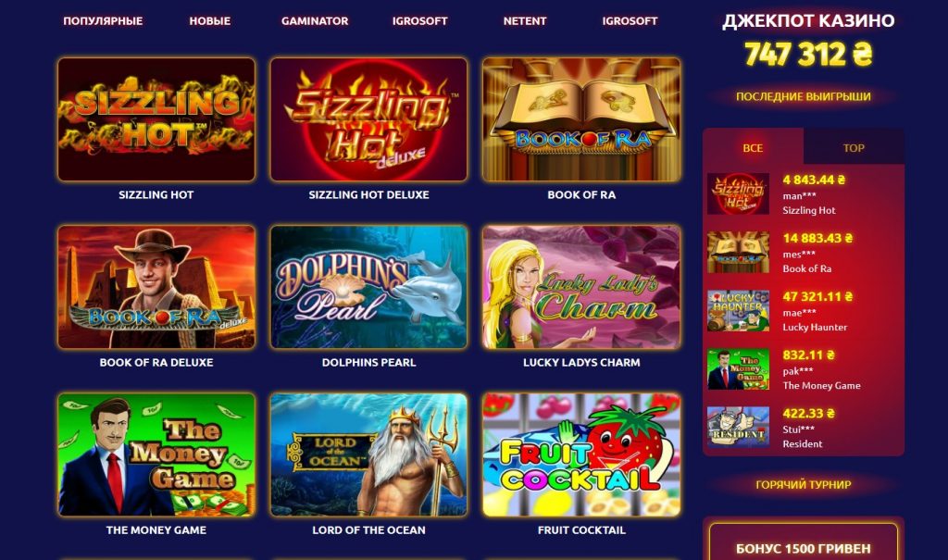Select Lord of the Ocean game tile
The width and height of the screenshot is (948, 560).
pyautogui.click(x=368, y=454)
